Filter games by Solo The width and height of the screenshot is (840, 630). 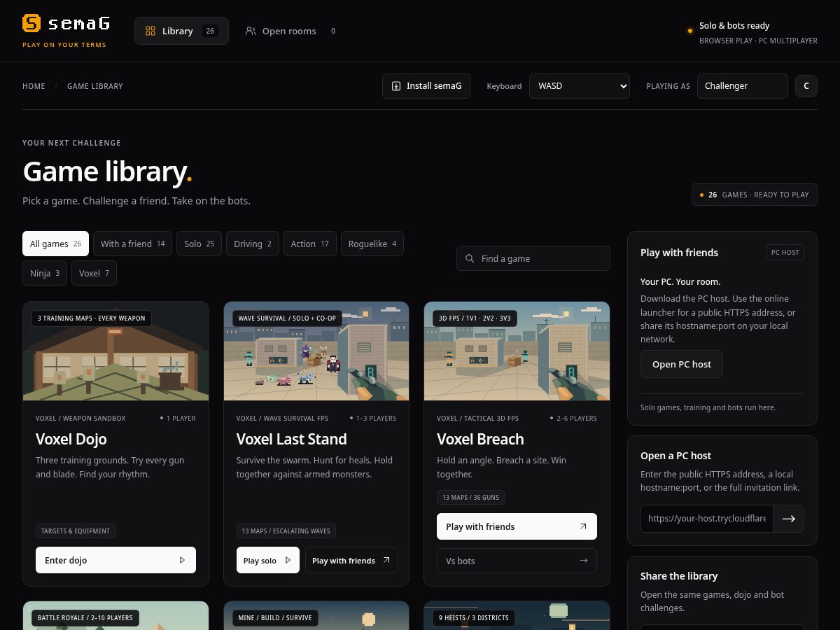[x=199, y=244]
